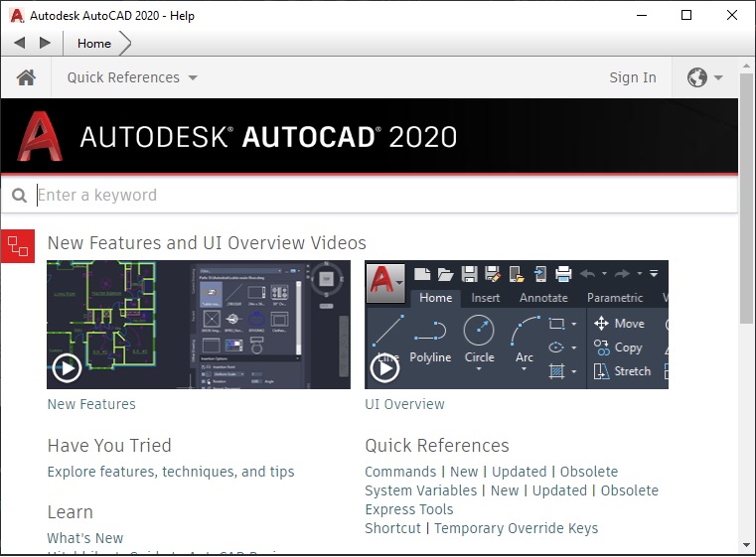
Task: Click the hatch tool icon in thumbnail
Action: (x=556, y=371)
